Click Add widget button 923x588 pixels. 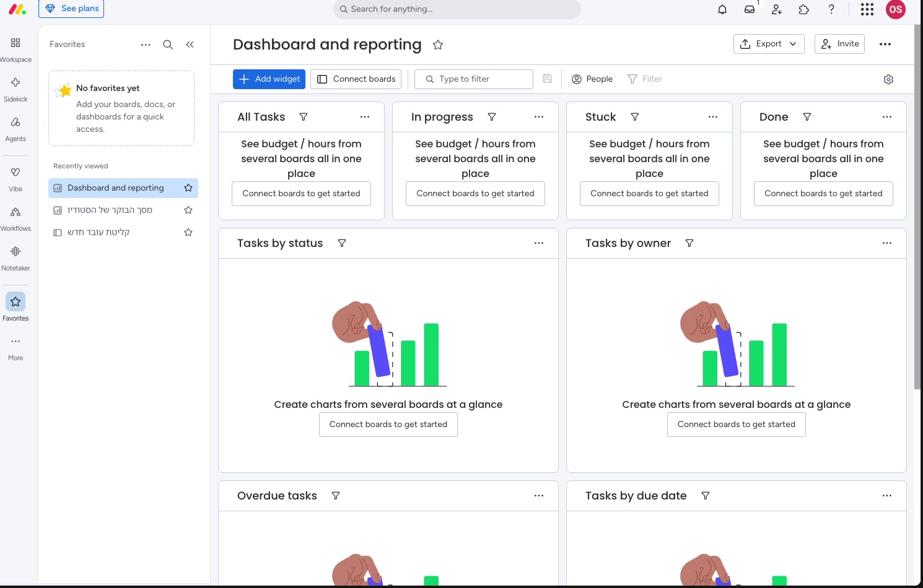point(269,79)
